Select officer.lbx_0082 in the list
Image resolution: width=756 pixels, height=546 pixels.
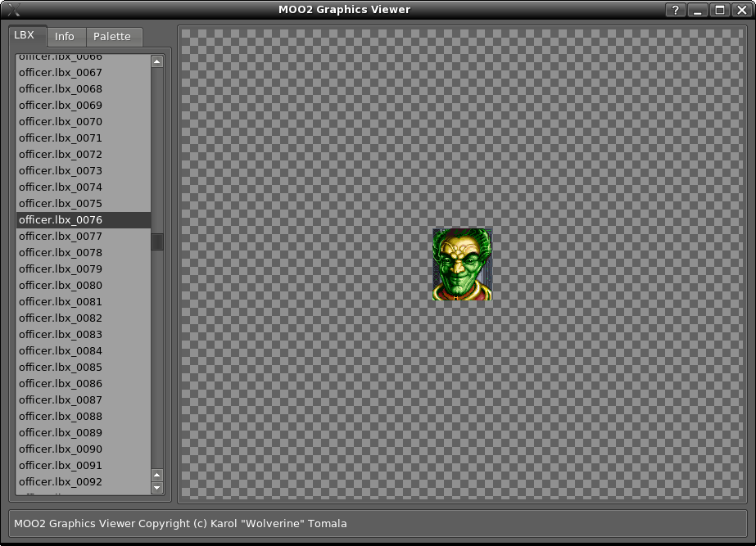click(x=84, y=318)
